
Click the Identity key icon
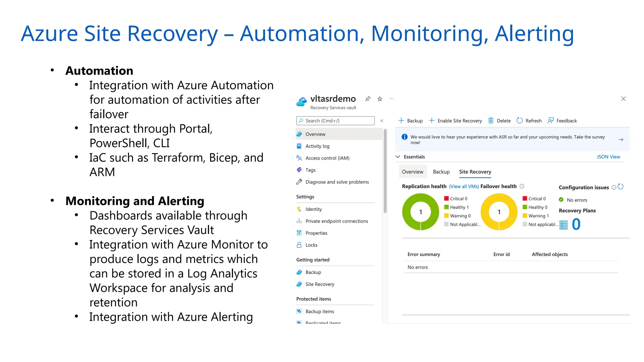(x=299, y=209)
